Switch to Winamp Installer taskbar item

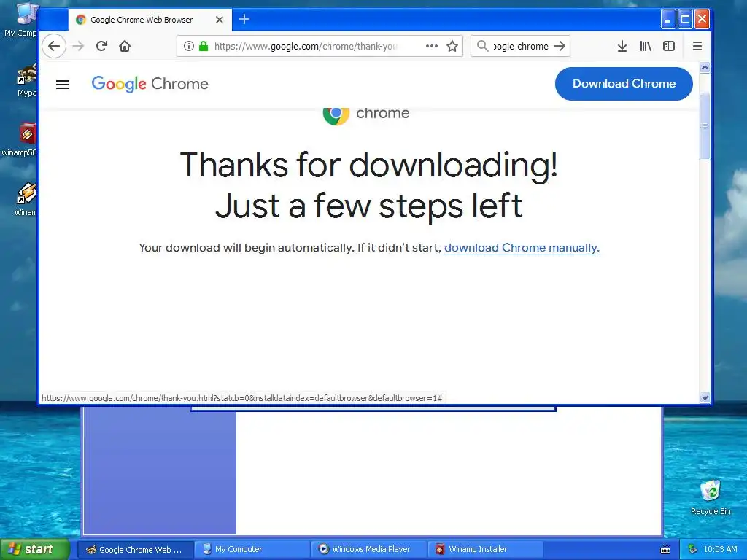486,550
